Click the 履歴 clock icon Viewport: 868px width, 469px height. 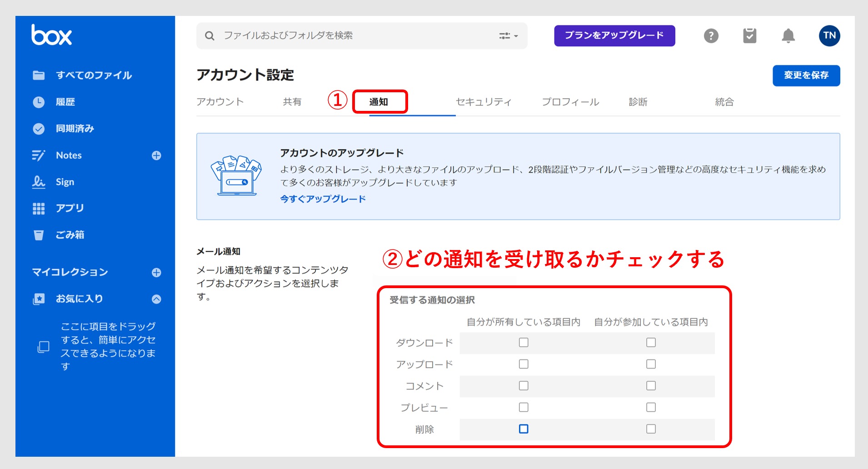pyautogui.click(x=39, y=102)
